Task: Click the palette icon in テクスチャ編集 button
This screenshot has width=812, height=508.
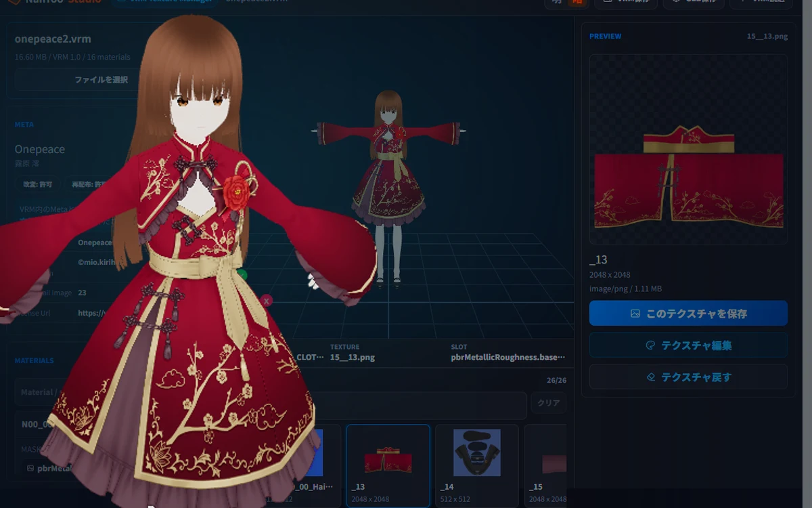Action: click(x=650, y=345)
